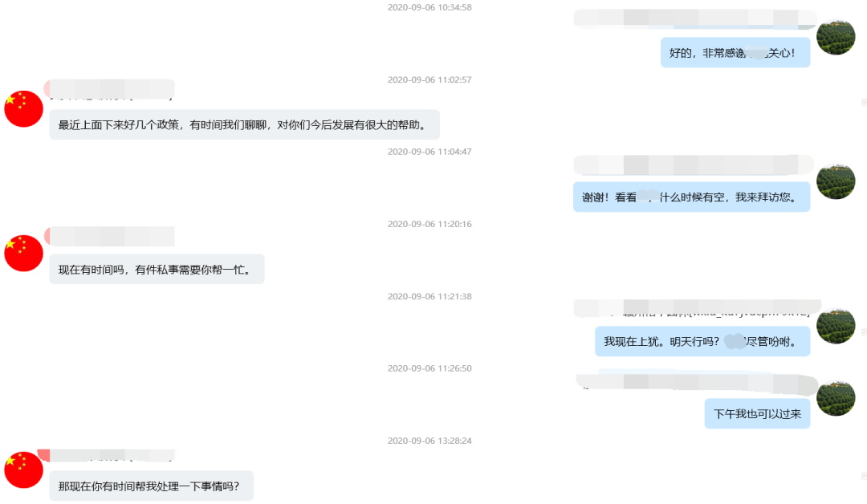This screenshot has height=504, width=867.
Task: Click the timestamp 2020-09-06 11:20:16
Action: [x=429, y=224]
